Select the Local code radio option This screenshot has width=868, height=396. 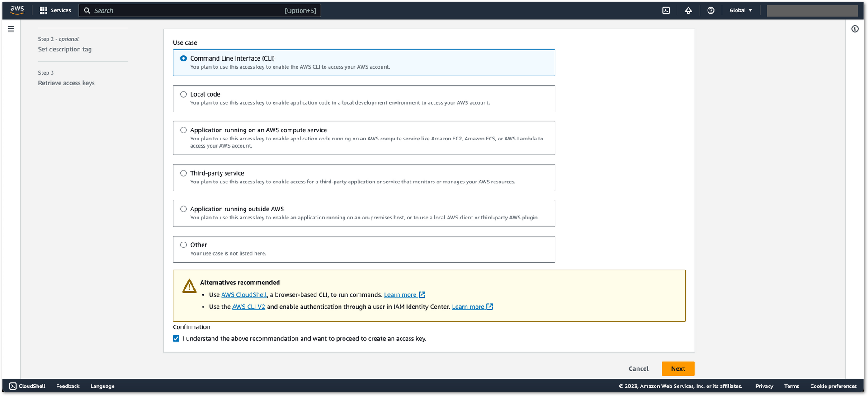(184, 94)
